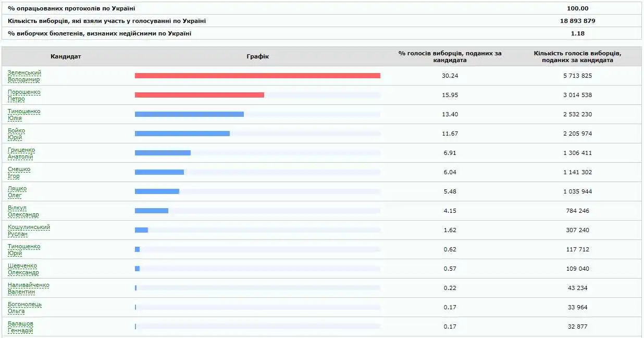
Task: Click the Кандидат column header
Action: [66, 56]
